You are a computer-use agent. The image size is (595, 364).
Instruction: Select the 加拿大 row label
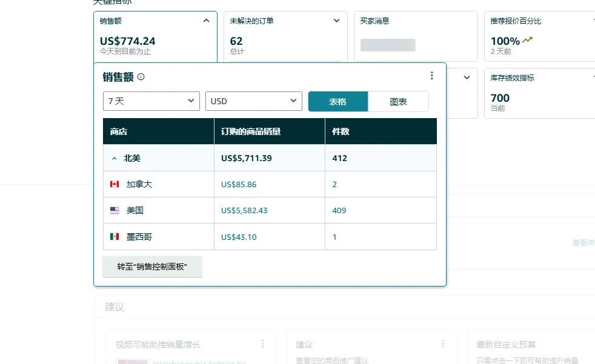[139, 184]
